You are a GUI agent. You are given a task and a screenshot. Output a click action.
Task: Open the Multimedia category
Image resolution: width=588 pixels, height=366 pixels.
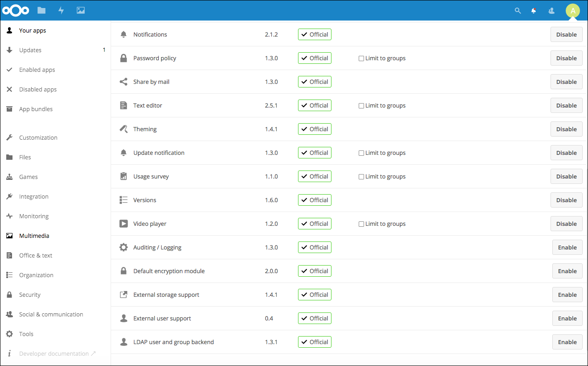(x=34, y=236)
